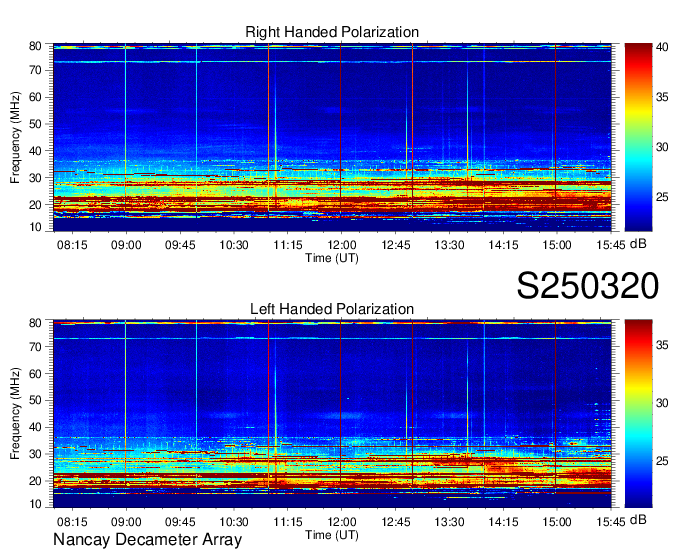This screenshot has height=552, width=680.
Task: Click 09:45 time tick under left-handed plot
Action: 180,522
